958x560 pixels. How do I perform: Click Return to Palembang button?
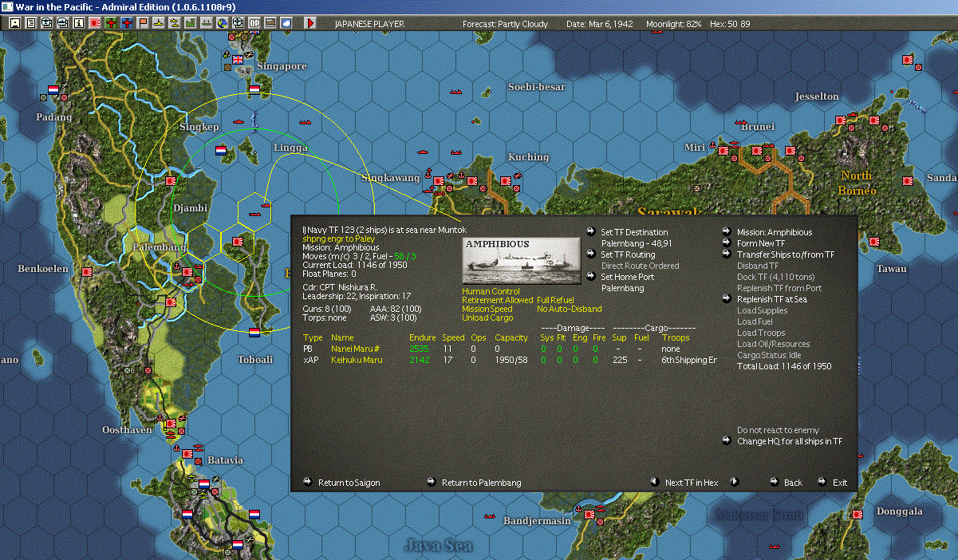pyautogui.click(x=481, y=483)
